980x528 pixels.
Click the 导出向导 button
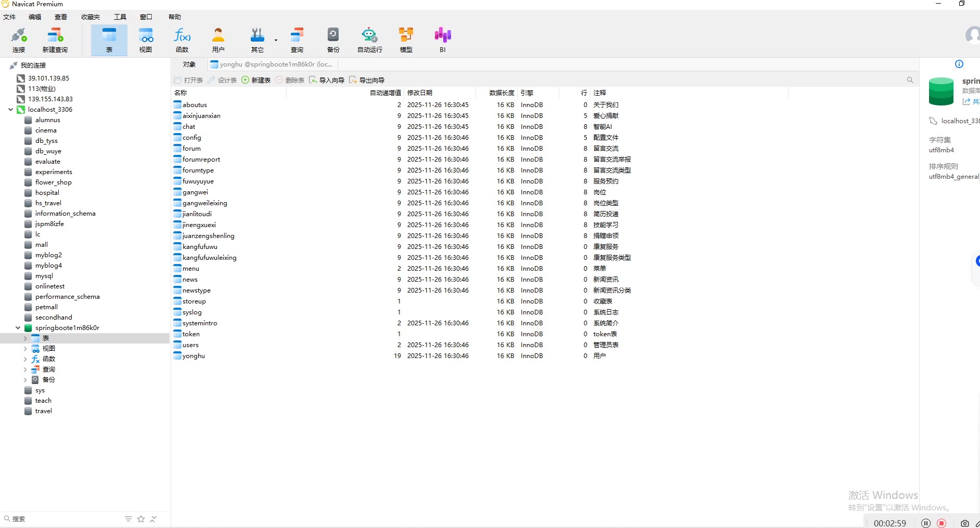click(x=367, y=80)
